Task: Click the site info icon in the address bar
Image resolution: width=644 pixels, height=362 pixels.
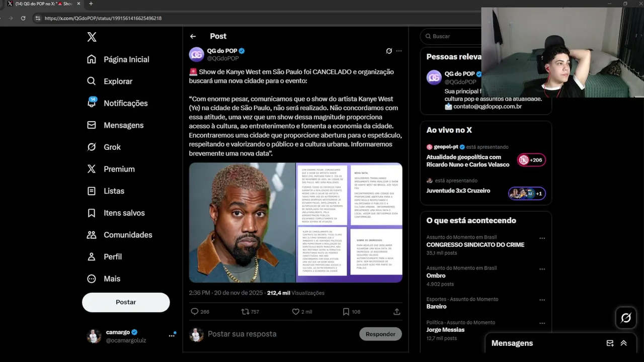Action: 37,18
